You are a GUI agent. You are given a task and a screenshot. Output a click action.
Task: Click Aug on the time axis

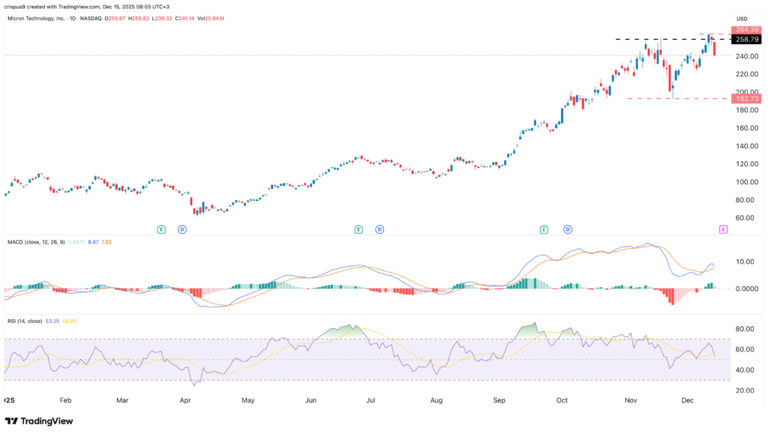click(x=436, y=401)
